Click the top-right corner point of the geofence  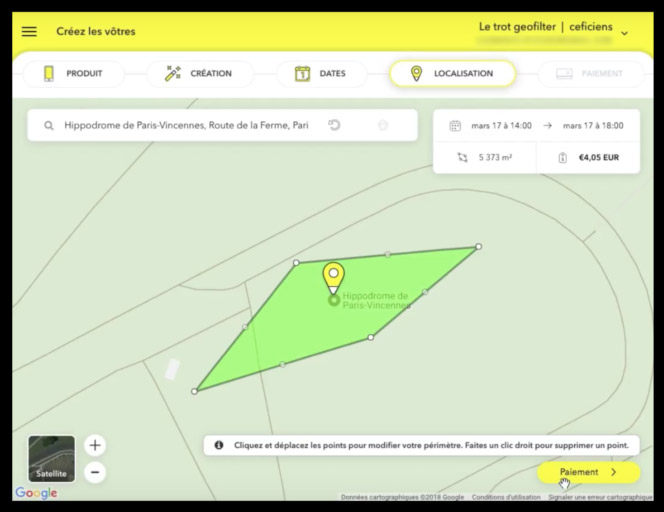[x=479, y=246]
